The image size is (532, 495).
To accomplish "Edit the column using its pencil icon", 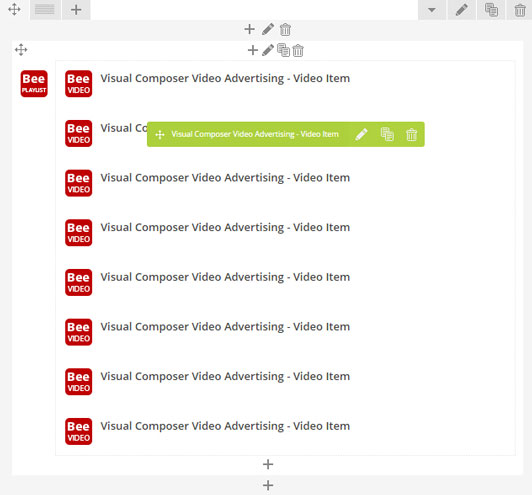I will coord(268,29).
